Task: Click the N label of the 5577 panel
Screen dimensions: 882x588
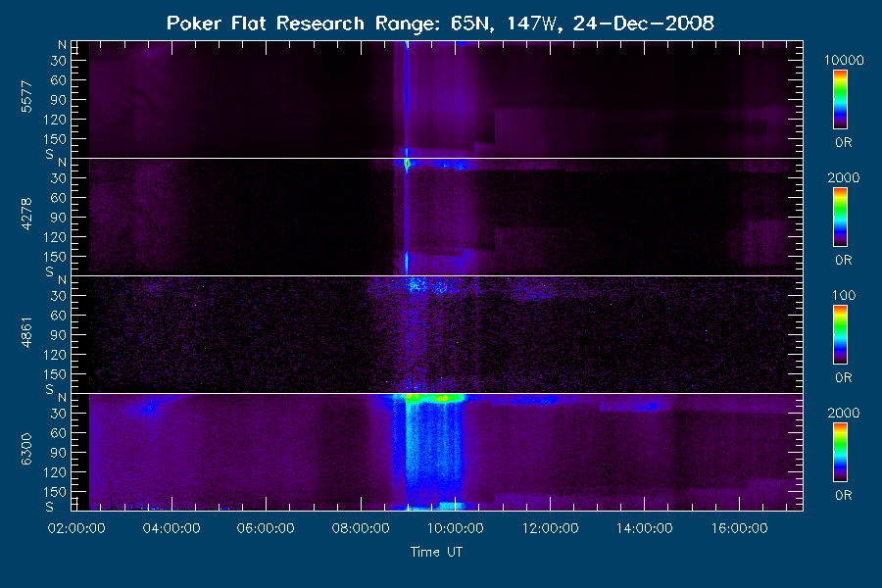Action: (62, 45)
